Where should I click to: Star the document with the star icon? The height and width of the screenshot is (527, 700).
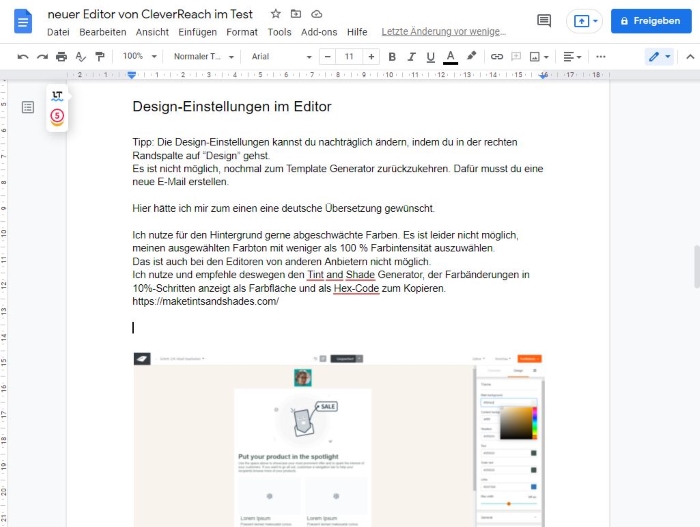pos(275,14)
